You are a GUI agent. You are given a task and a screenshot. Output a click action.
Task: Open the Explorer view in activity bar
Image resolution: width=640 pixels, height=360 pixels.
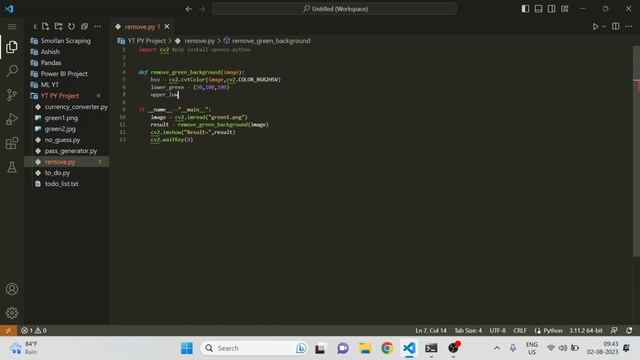point(12,47)
